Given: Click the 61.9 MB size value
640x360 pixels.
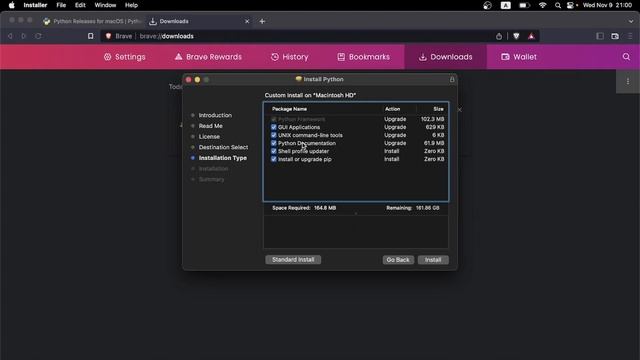Looking at the screenshot, I should click(x=434, y=143).
